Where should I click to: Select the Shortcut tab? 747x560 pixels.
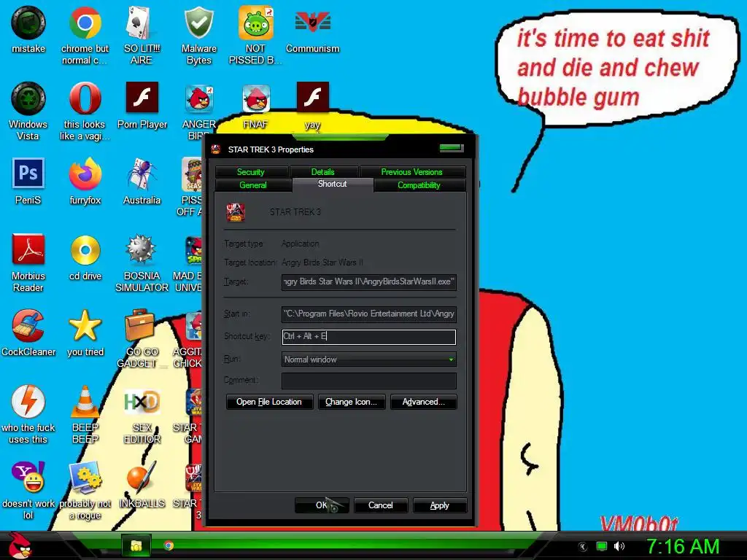(x=333, y=184)
